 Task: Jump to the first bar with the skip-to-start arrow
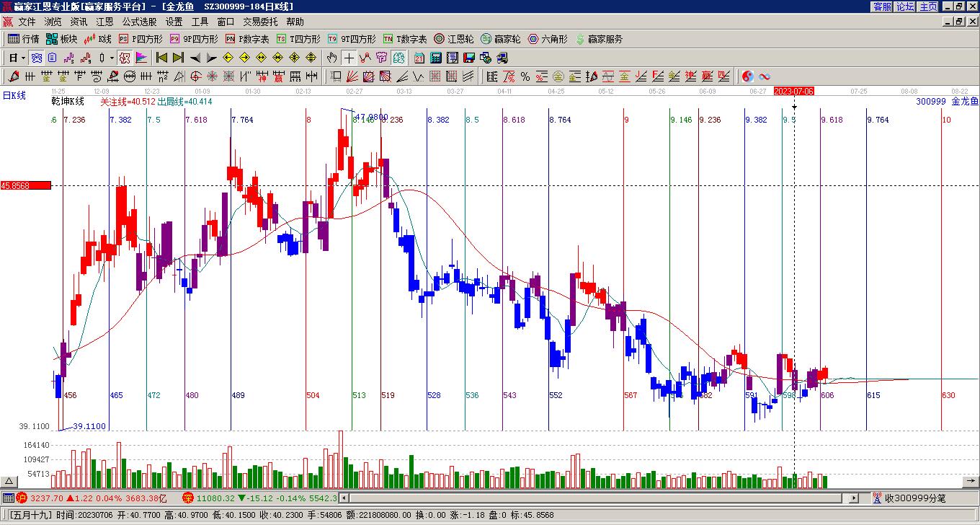(161, 58)
